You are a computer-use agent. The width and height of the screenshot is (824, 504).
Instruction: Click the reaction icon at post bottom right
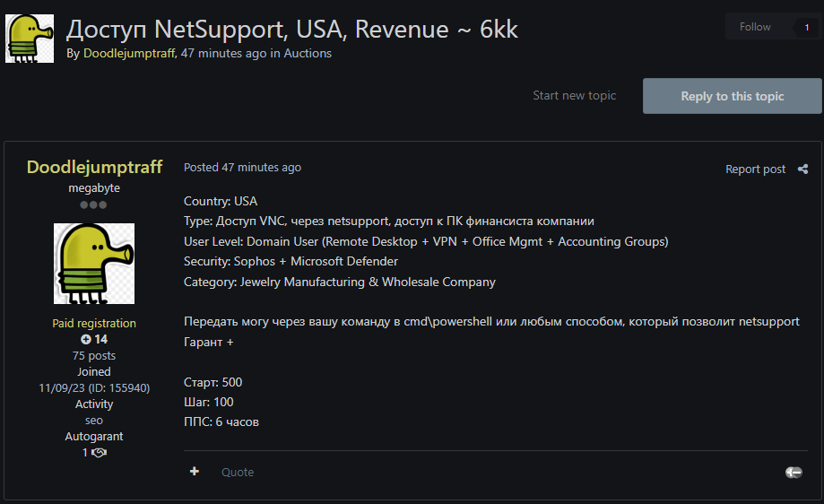coord(794,473)
